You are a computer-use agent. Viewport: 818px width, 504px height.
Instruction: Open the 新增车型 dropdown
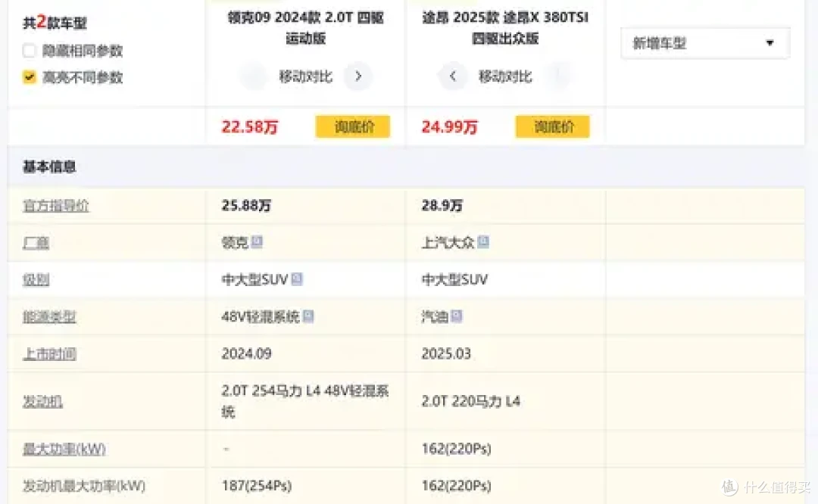pos(705,42)
